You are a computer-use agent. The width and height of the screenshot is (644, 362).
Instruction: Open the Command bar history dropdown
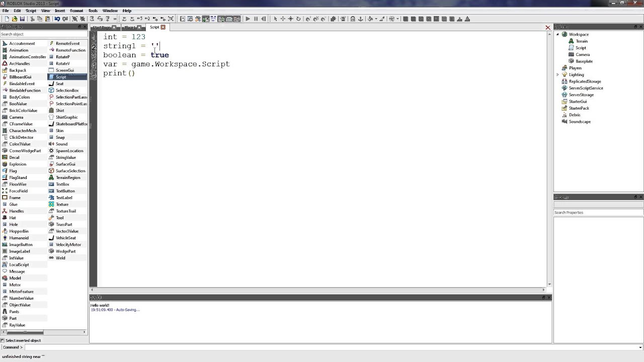pos(640,347)
